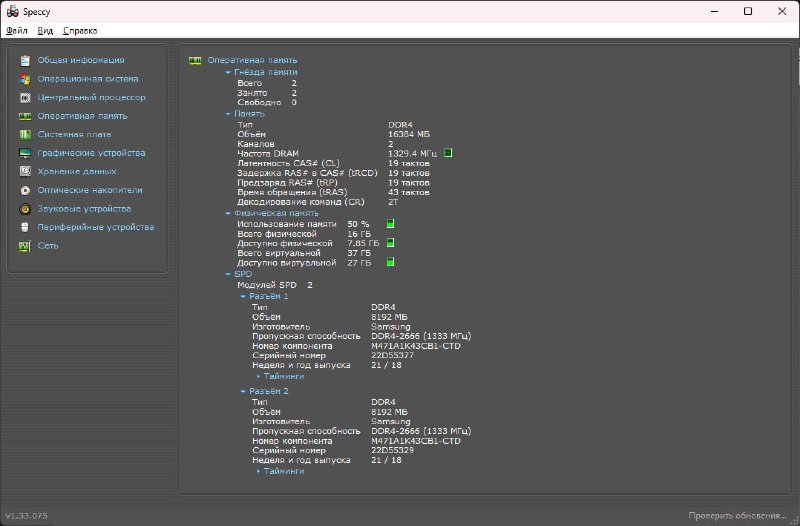800x526 pixels.
Task: Click the Центральный процессор chip icon
Action: (25, 97)
